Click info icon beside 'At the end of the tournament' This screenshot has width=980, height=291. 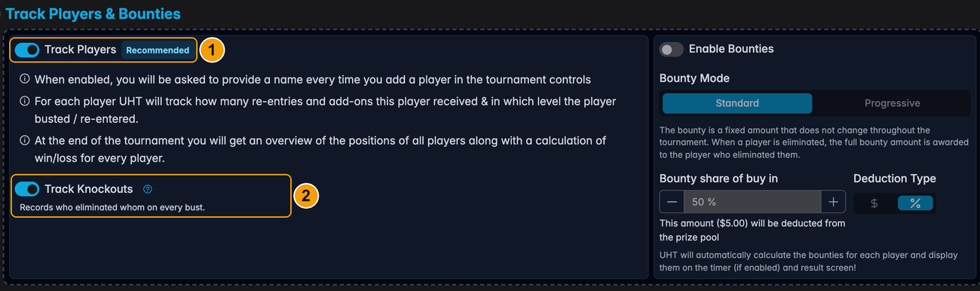(x=25, y=140)
